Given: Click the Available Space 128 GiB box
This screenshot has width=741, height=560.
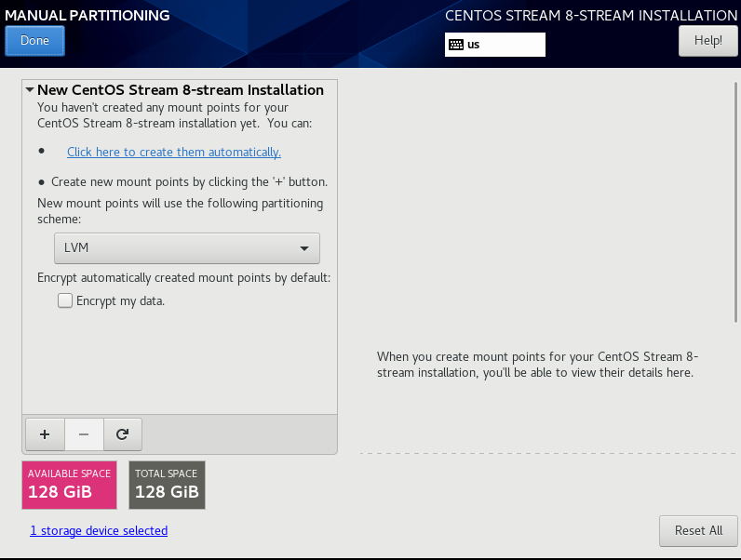Looking at the screenshot, I should pyautogui.click(x=70, y=485).
